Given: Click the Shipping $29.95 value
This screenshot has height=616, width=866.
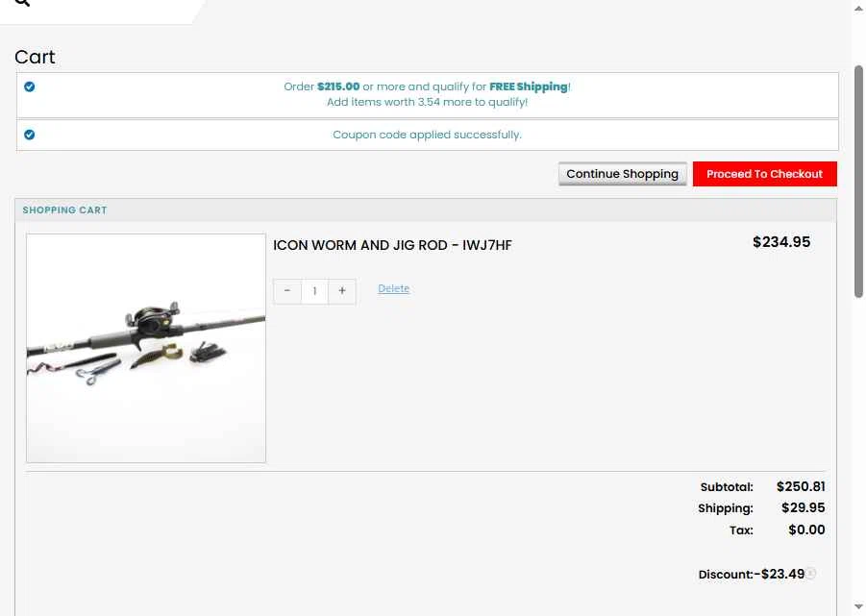Looking at the screenshot, I should point(803,507).
